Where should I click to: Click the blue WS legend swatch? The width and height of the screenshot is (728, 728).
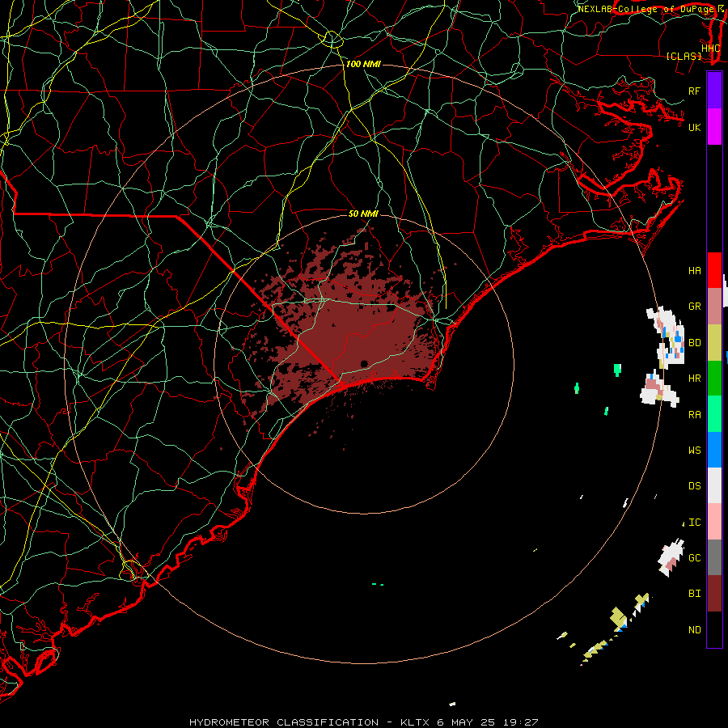pyautogui.click(x=714, y=450)
